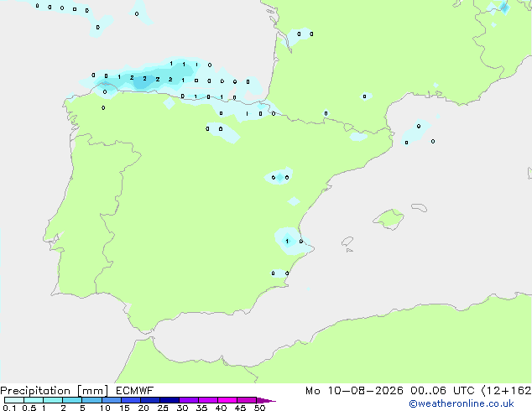Click the '00..06 UTC' time range text
Viewport: 532px width, 411px height.
(442, 391)
